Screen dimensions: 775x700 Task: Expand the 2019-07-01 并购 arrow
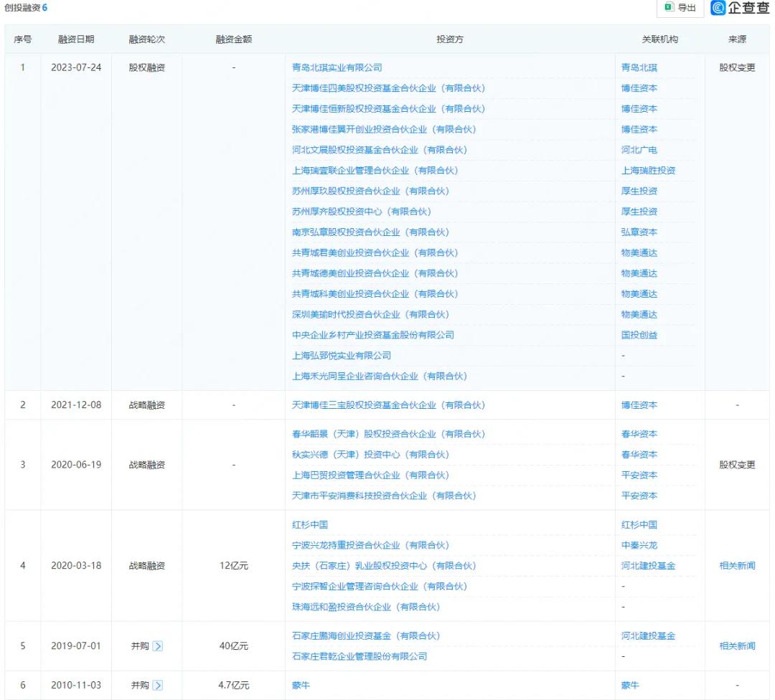158,646
